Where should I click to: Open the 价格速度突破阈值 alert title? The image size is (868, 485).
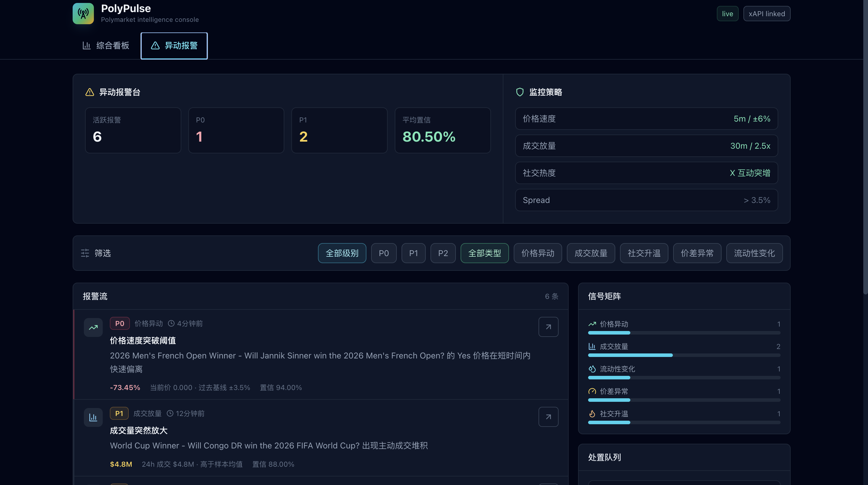pos(143,341)
